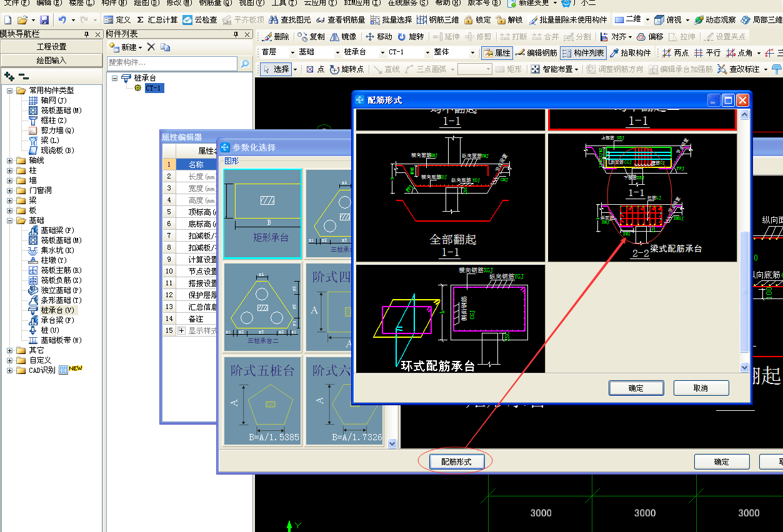
Task: Open 钢筋三维 rebar 3D view
Action: (437, 20)
